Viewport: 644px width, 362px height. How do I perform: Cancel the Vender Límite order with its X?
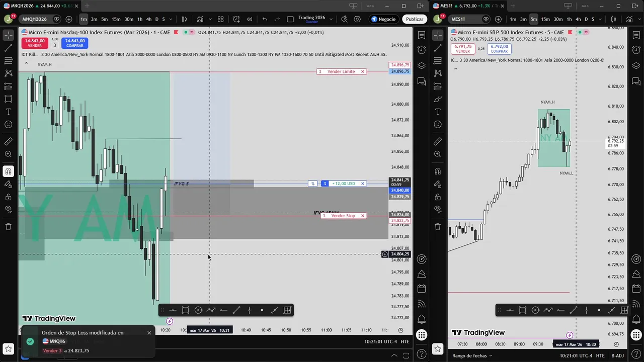tap(363, 71)
